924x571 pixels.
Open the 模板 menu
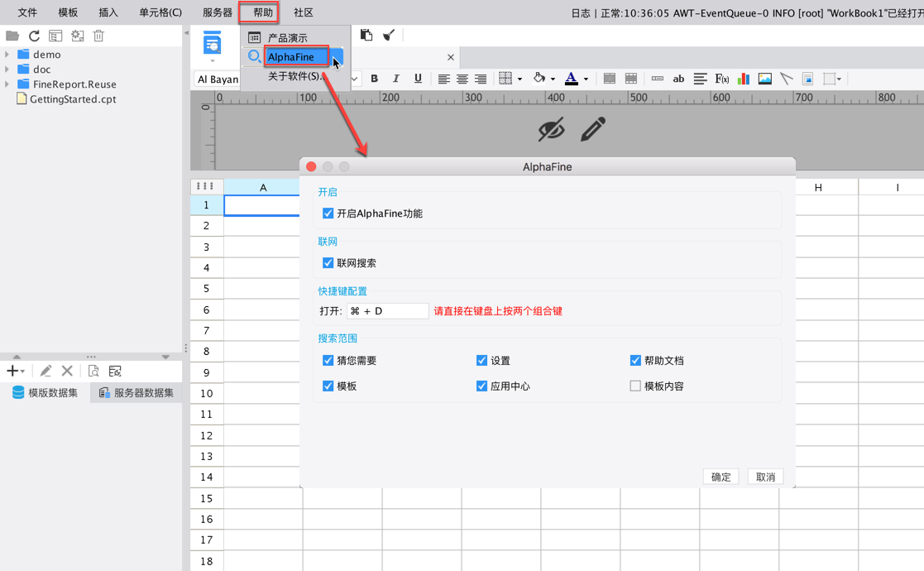[68, 12]
